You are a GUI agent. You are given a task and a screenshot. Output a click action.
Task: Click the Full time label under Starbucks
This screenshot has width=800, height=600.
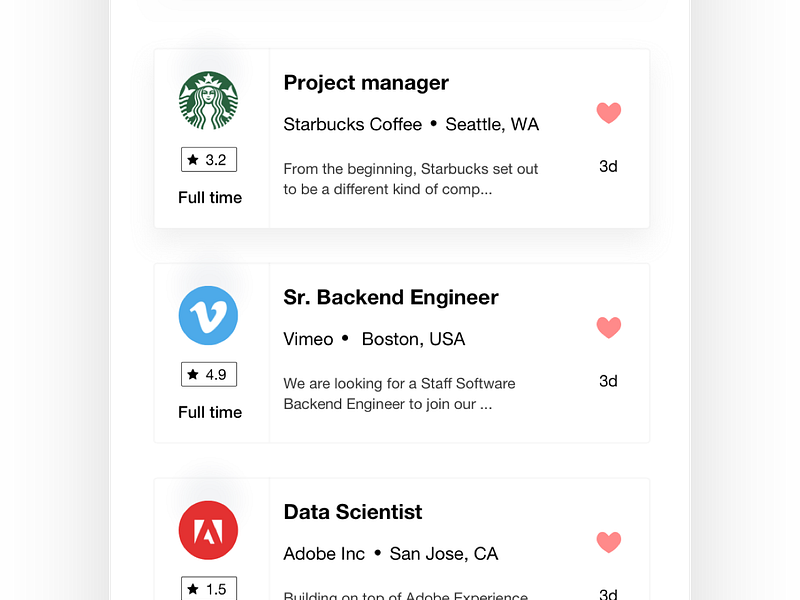click(x=209, y=197)
